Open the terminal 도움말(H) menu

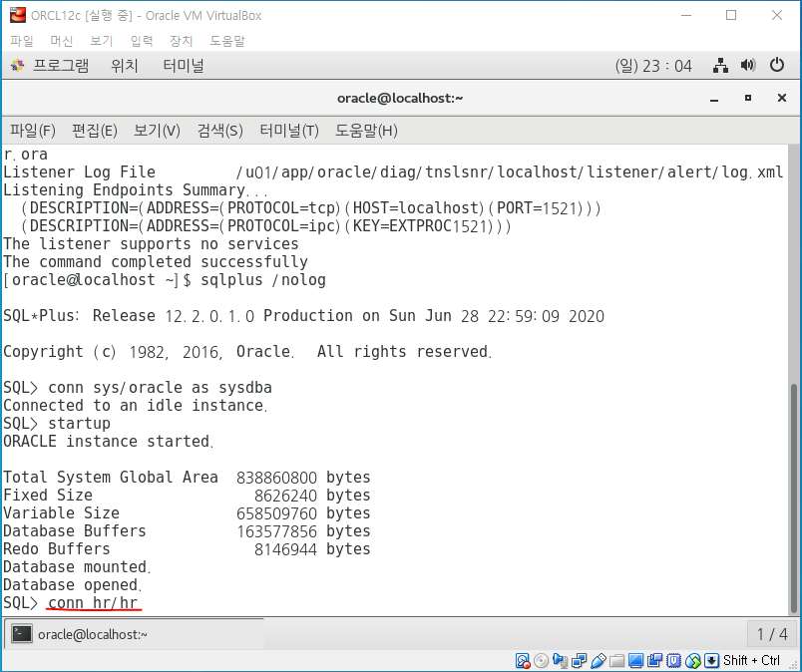[x=366, y=131]
